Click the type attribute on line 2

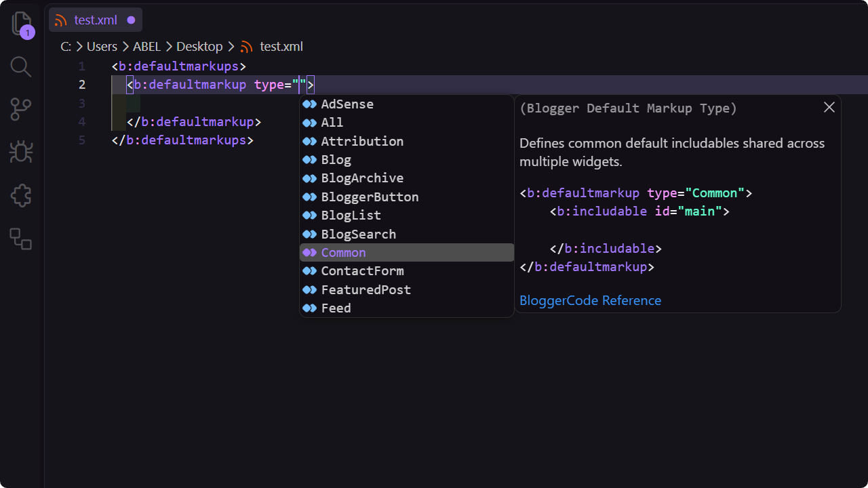click(269, 85)
